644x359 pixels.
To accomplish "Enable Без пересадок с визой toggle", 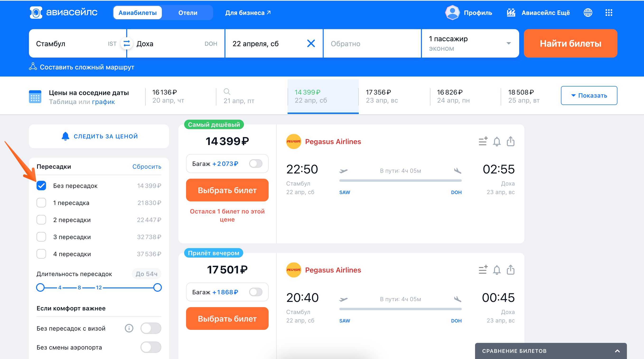I will click(151, 328).
